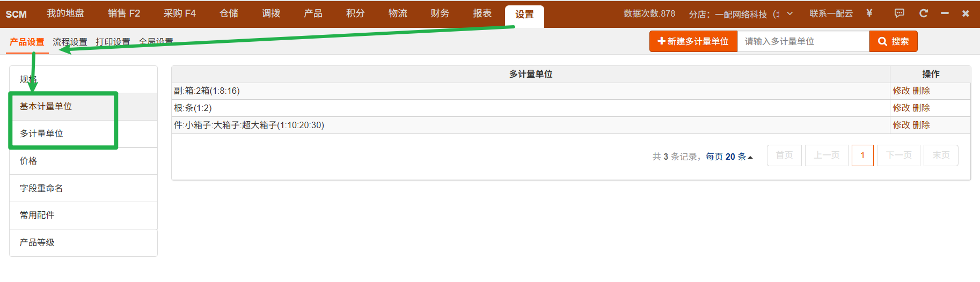This screenshot has height=282, width=980.
Task: Open the 销售 F2 menu
Action: 123,13
